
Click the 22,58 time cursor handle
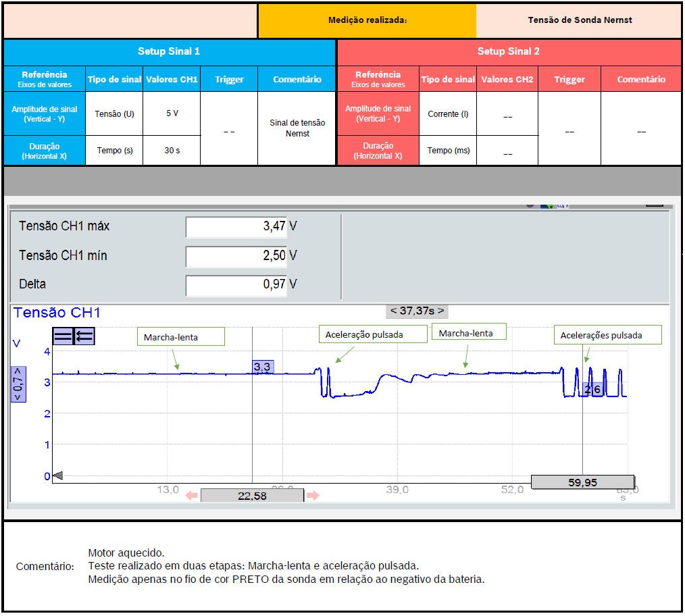click(252, 496)
